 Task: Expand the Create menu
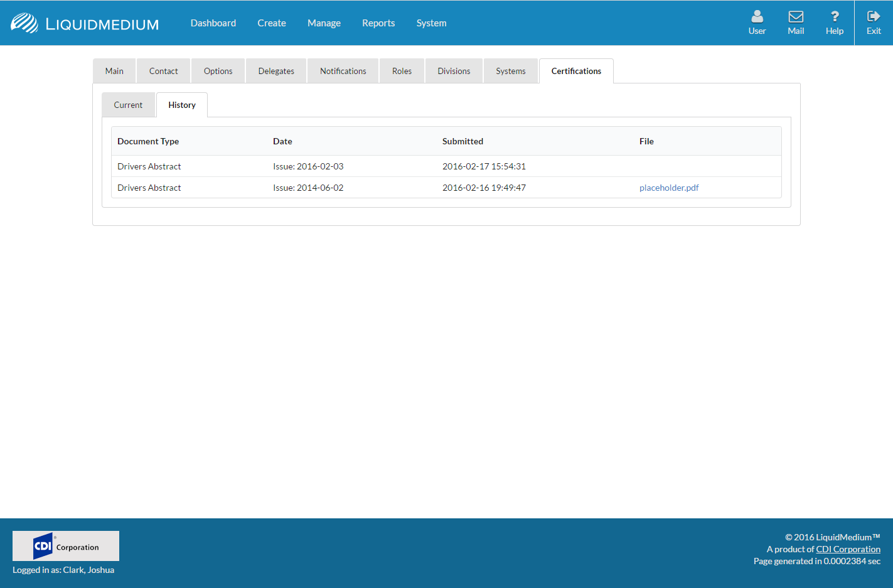[x=272, y=23]
